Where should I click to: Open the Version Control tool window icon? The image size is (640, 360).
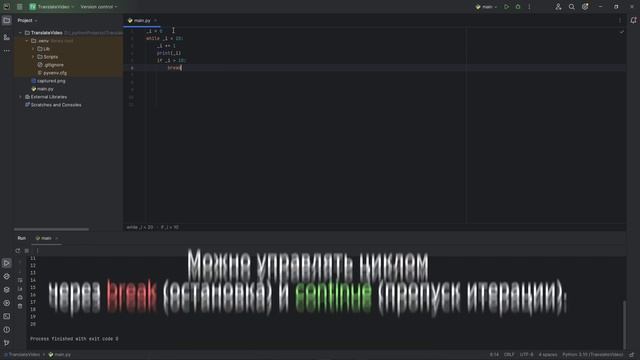(x=7, y=343)
